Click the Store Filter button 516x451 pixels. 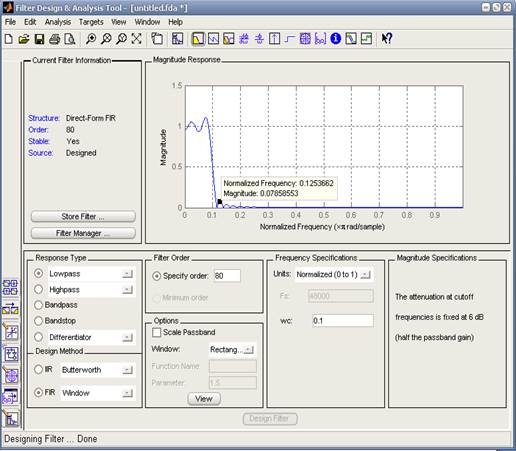click(x=83, y=217)
